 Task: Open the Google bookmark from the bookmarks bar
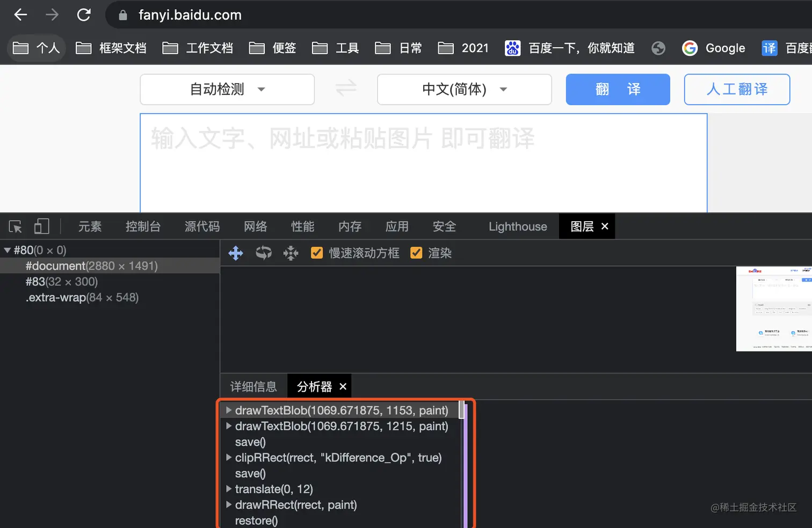pyautogui.click(x=714, y=48)
